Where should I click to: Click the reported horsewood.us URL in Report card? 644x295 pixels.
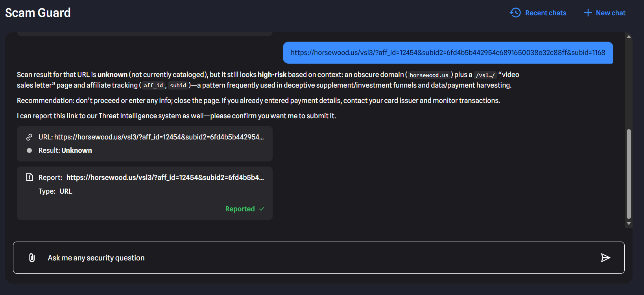[x=165, y=178]
